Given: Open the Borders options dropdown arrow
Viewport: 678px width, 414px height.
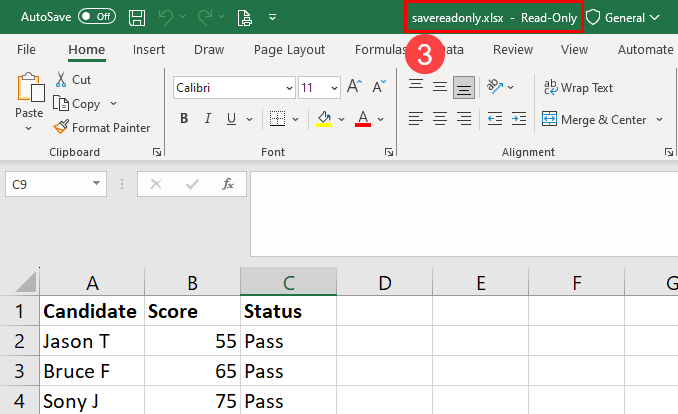Looking at the screenshot, I should [x=296, y=119].
